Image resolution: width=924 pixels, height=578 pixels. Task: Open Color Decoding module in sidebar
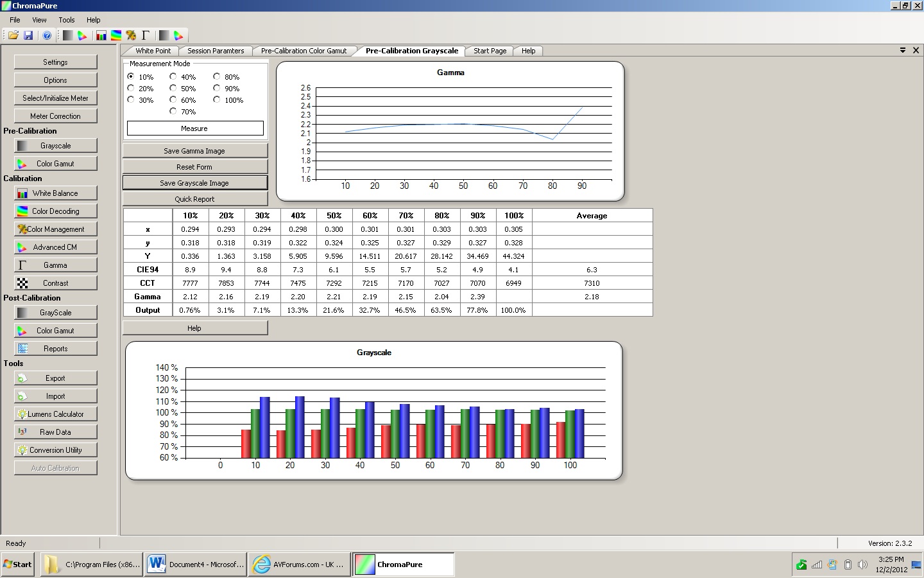pos(56,211)
